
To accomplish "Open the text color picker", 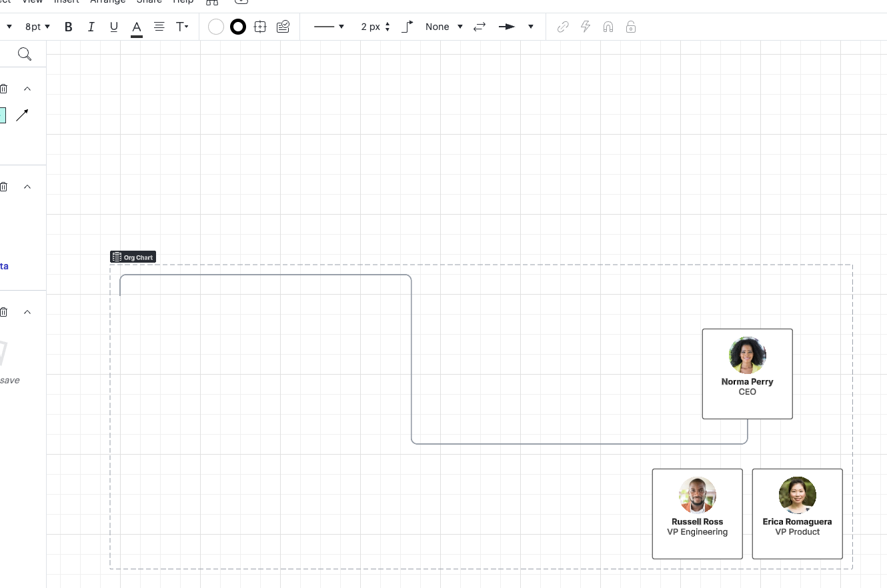I will pyautogui.click(x=136, y=27).
